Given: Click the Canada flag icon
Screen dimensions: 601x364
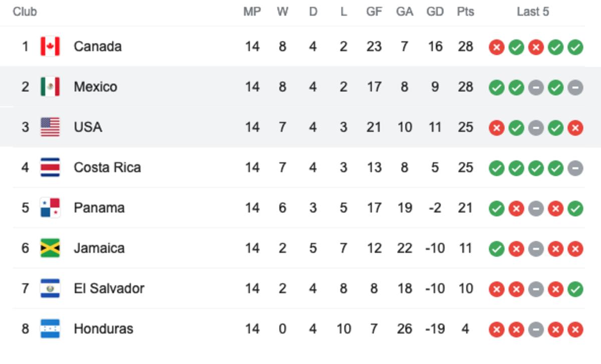Looking at the screenshot, I should (x=50, y=47).
